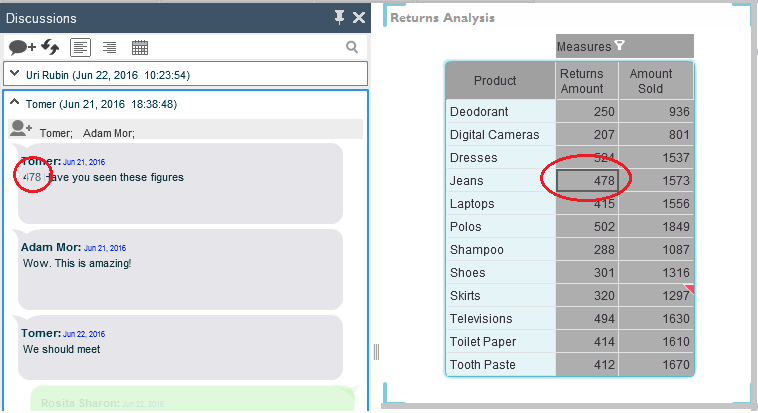Refresh discussions using the arrows icon

coord(50,47)
